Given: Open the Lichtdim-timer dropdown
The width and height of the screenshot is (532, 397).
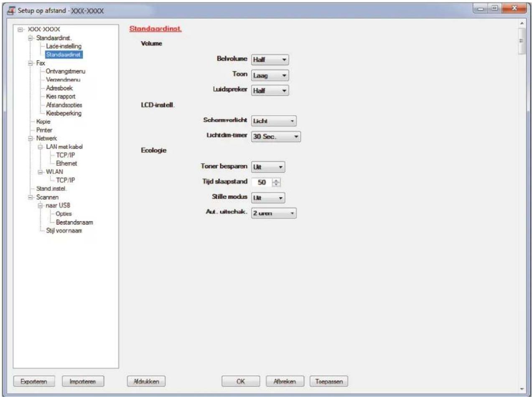Looking at the screenshot, I should point(275,137).
